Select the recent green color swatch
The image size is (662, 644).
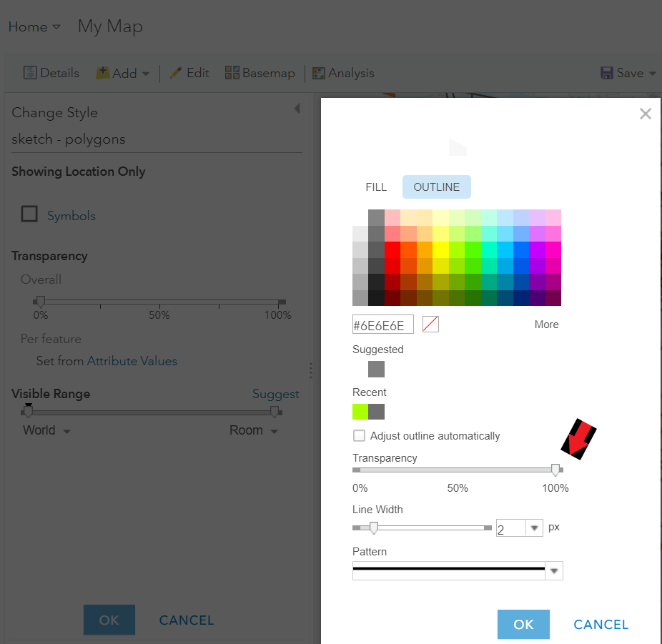point(359,412)
